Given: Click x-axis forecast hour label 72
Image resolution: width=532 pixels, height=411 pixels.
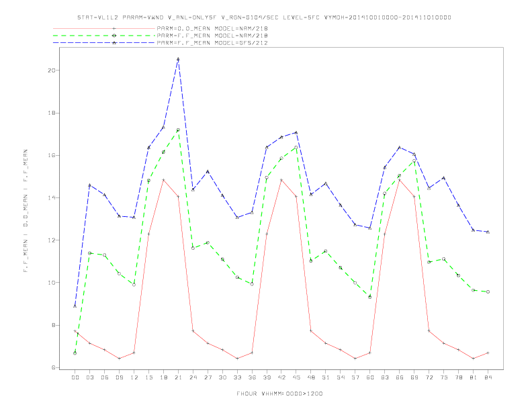Looking at the screenshot, I should [429, 377].
